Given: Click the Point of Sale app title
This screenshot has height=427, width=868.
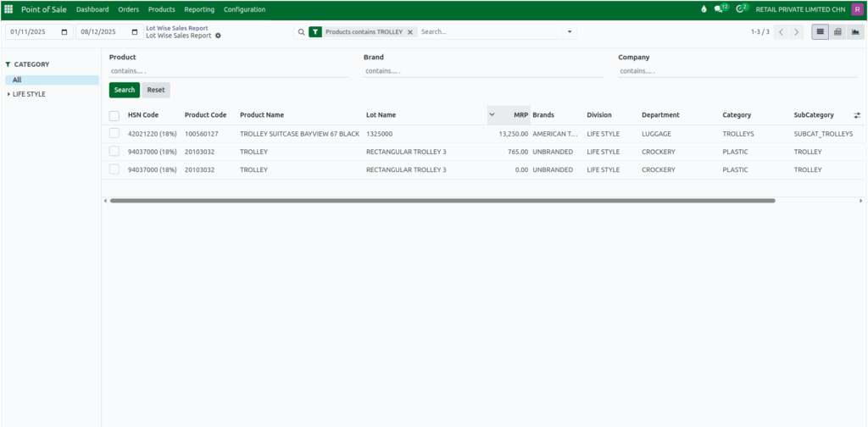Looking at the screenshot, I should point(44,9).
